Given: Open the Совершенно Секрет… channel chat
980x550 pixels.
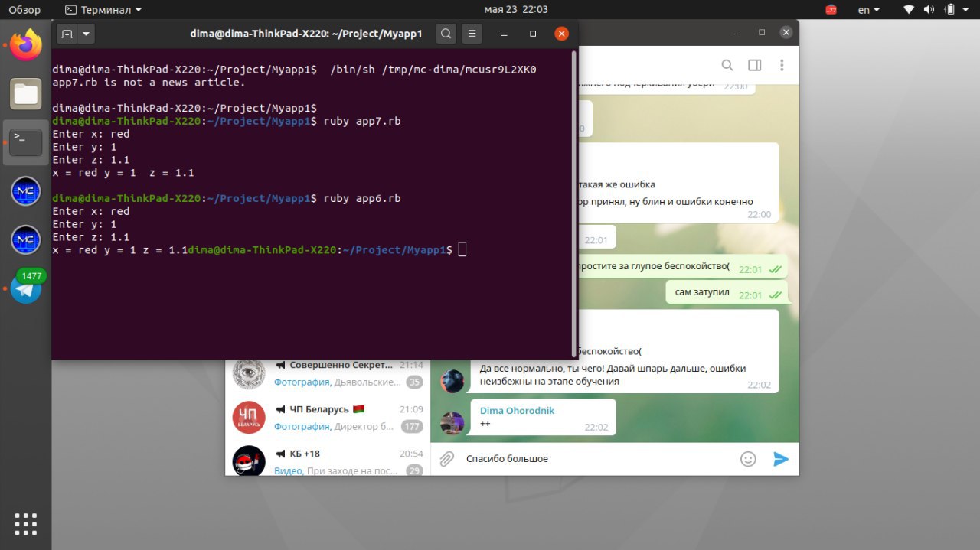Looking at the screenshot, I should (328, 373).
